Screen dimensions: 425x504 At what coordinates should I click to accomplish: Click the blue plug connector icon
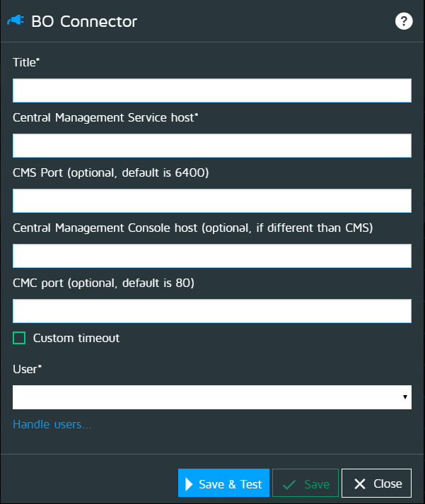tap(16, 21)
